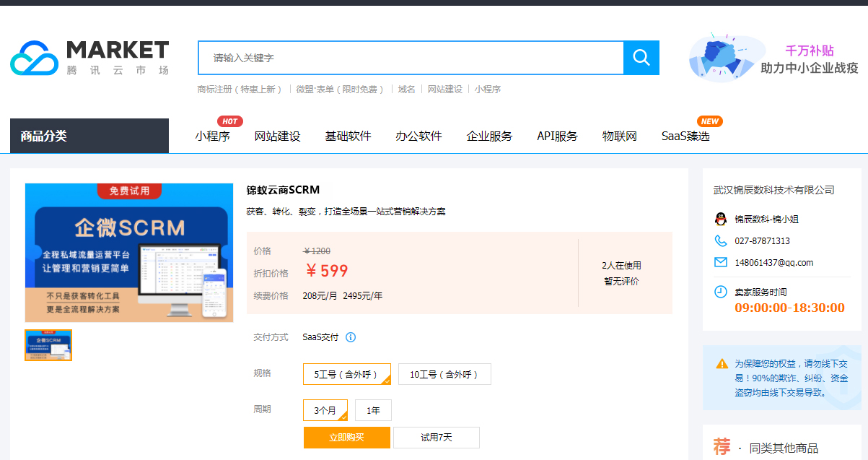Image resolution: width=868 pixels, height=460 pixels.
Task: Click the 同类其他商品 heading
Action: [784, 448]
